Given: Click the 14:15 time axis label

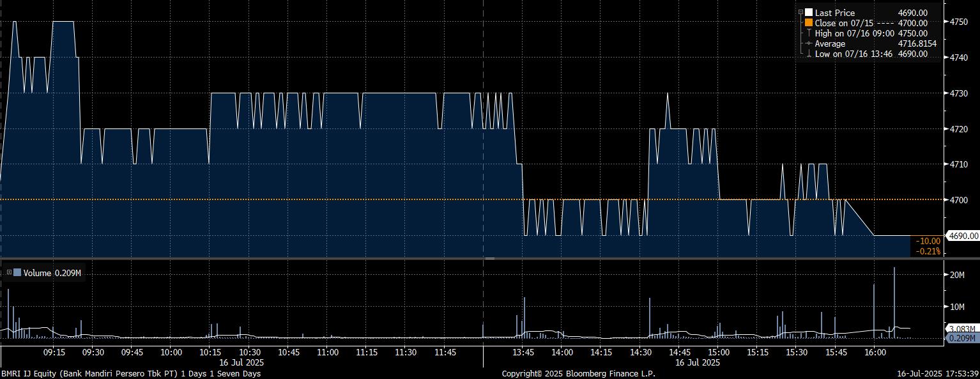Looking at the screenshot, I should (x=601, y=352).
